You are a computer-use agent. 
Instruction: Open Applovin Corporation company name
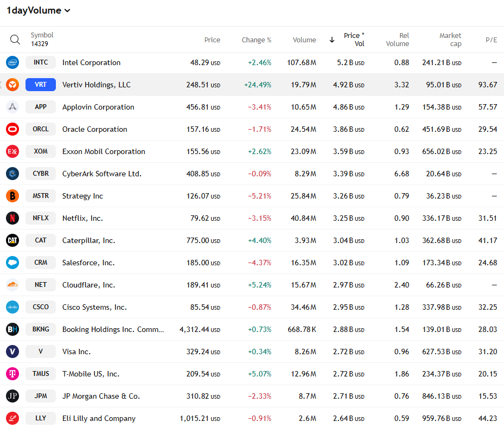(98, 107)
